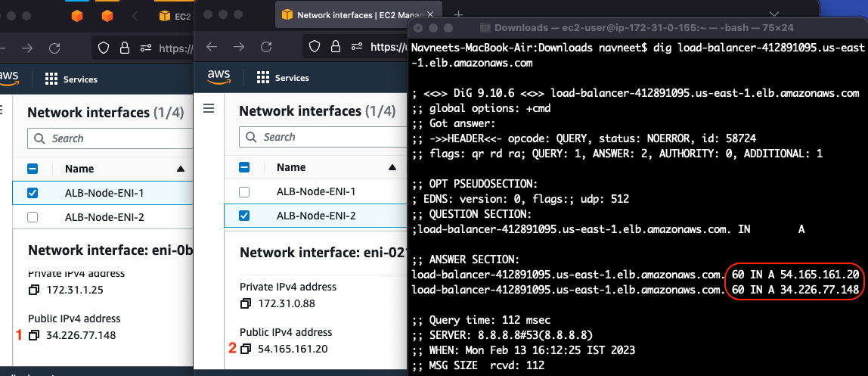The height and width of the screenshot is (376, 868).
Task: Click ALB-Node-ENI-1 name in the middle window
Action: click(316, 192)
